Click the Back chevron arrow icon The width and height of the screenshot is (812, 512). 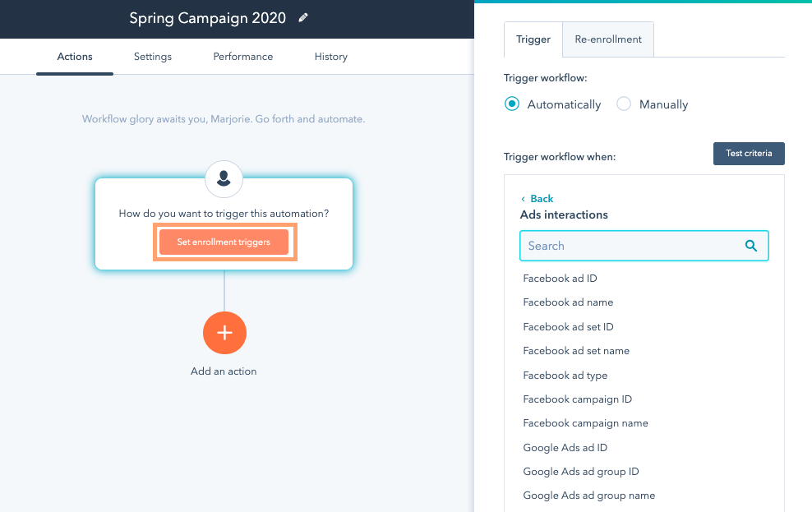[524, 199]
